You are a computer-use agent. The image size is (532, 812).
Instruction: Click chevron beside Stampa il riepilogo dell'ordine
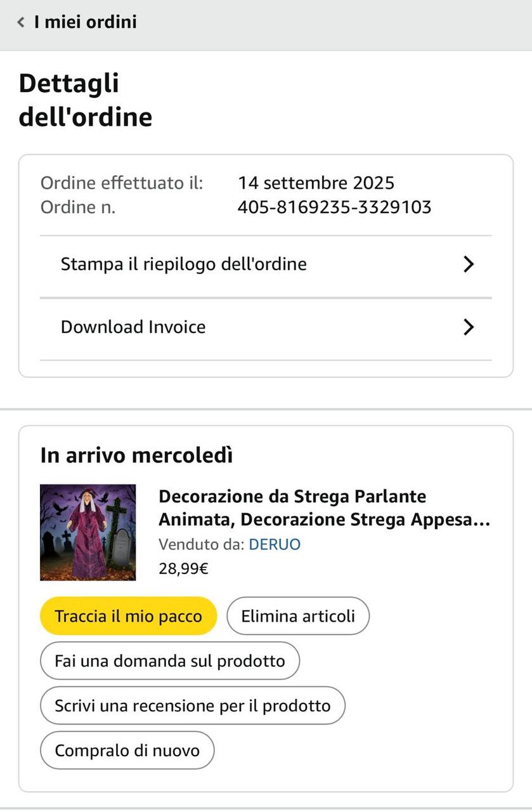point(469,265)
